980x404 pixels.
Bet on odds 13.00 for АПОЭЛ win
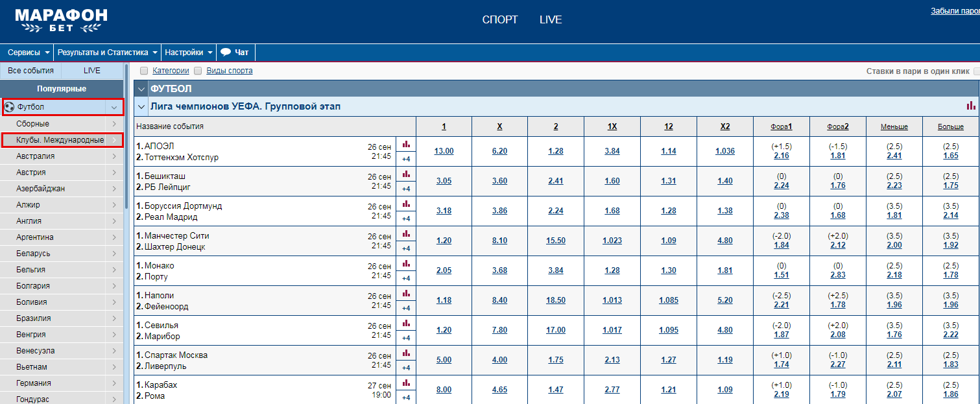444,151
